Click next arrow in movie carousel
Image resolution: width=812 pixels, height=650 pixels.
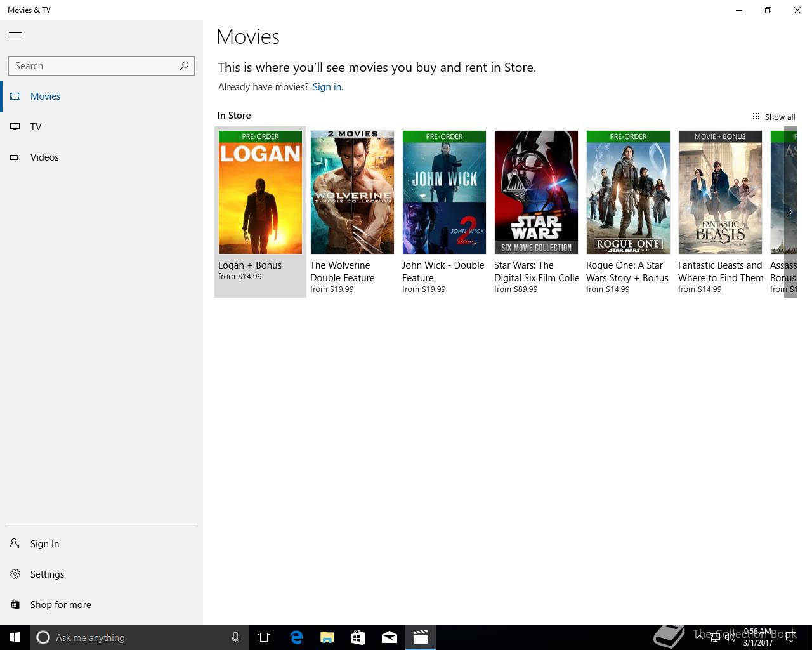pos(790,212)
